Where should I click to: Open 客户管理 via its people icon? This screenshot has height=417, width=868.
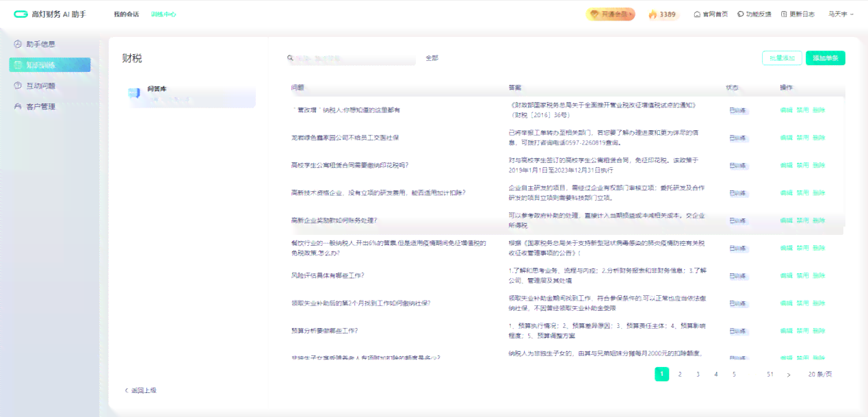18,107
